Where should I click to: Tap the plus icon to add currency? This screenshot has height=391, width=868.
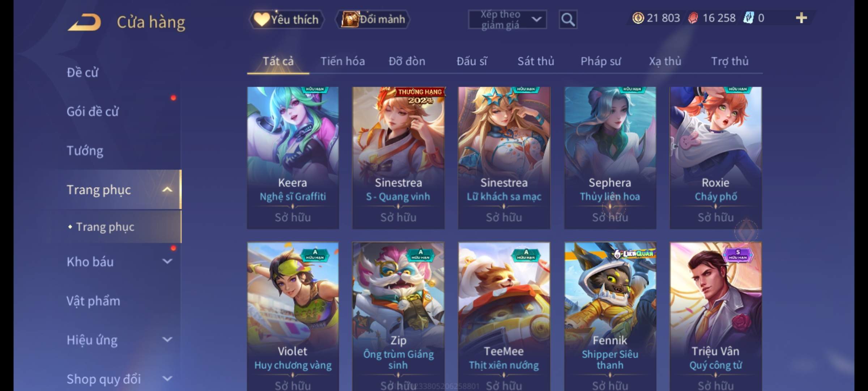pyautogui.click(x=801, y=18)
